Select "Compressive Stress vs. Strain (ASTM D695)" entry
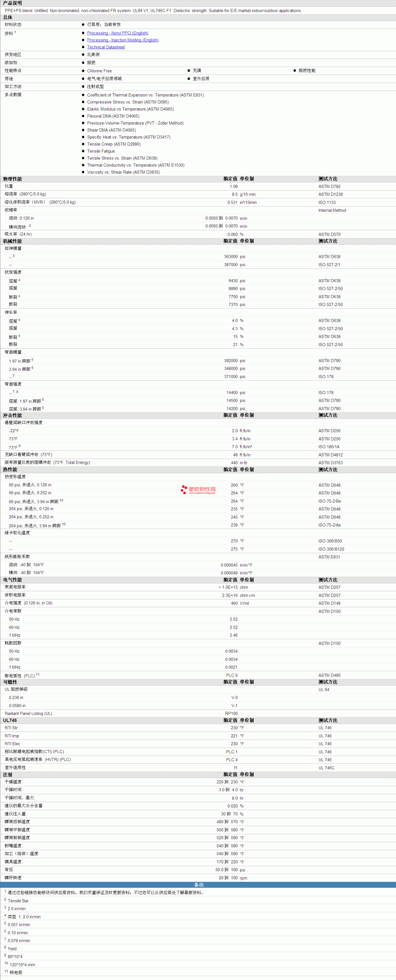Screen dimensions: 396x980 pyautogui.click(x=128, y=102)
